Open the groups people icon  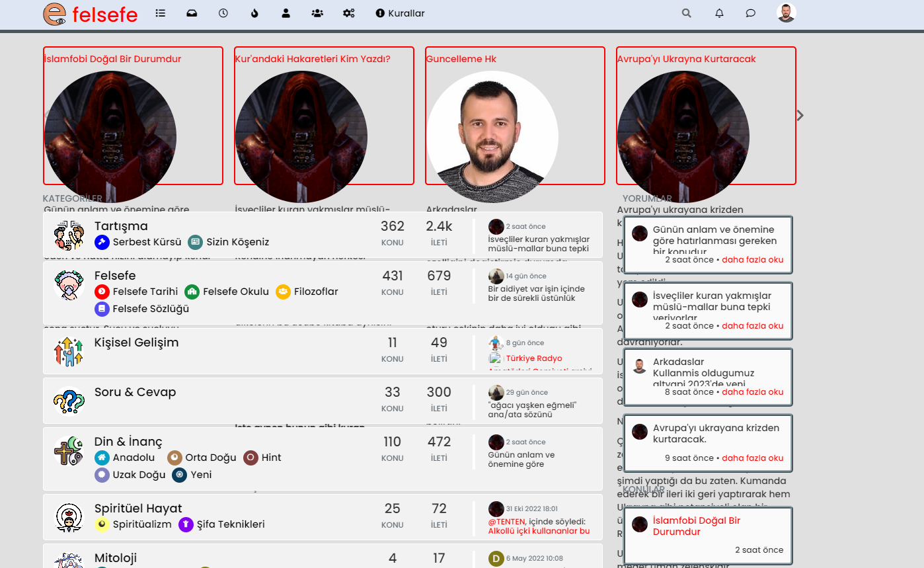pos(317,13)
